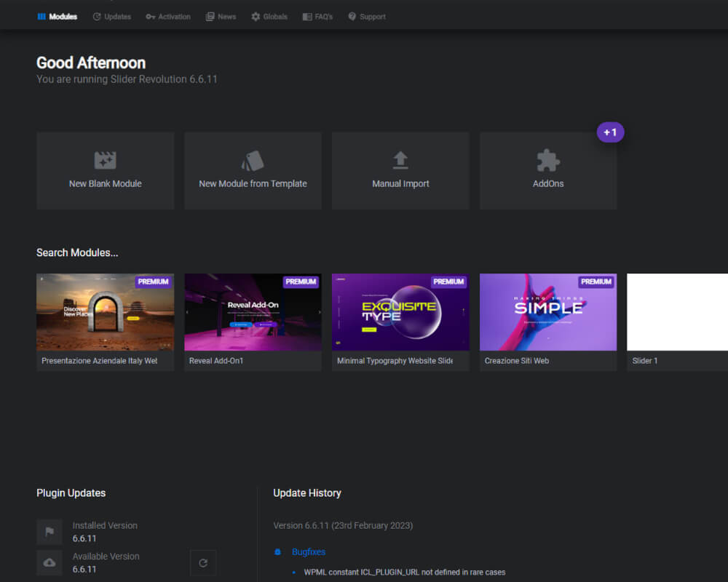Image resolution: width=728 pixels, height=582 pixels.
Task: Click the AddOns label
Action: click(x=548, y=184)
